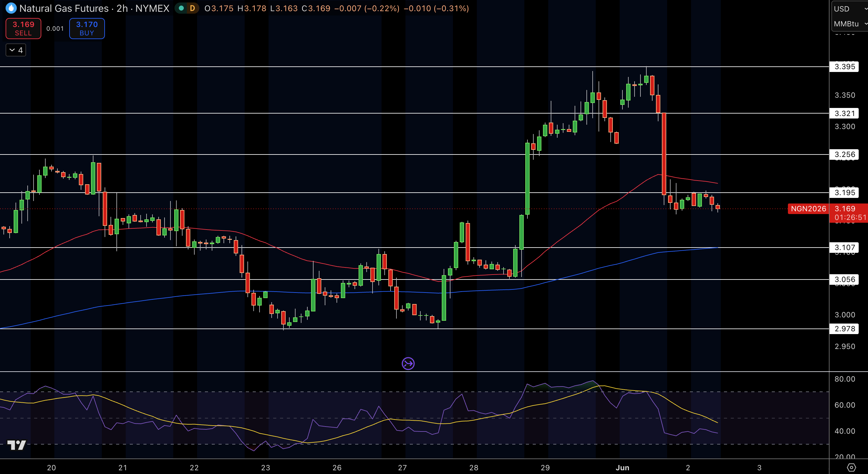This screenshot has height=474, width=868.
Task: Click the Natural Gas flame symbol icon
Action: 11,8
